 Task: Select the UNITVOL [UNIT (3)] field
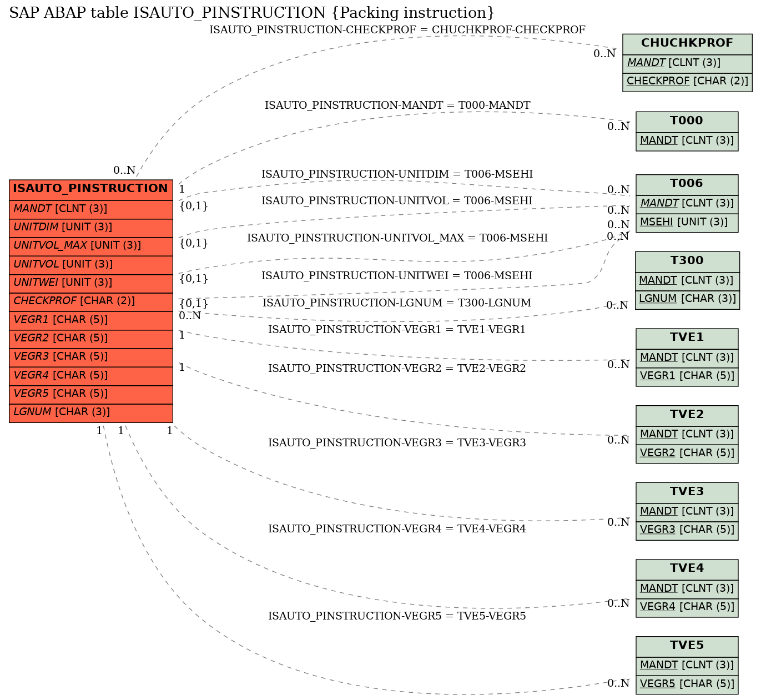tap(91, 265)
